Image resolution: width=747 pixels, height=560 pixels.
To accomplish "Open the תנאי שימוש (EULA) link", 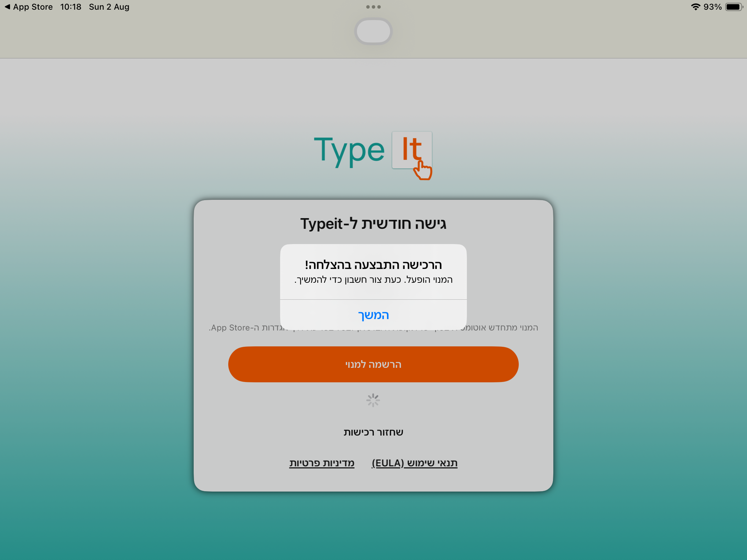I will 415,463.
